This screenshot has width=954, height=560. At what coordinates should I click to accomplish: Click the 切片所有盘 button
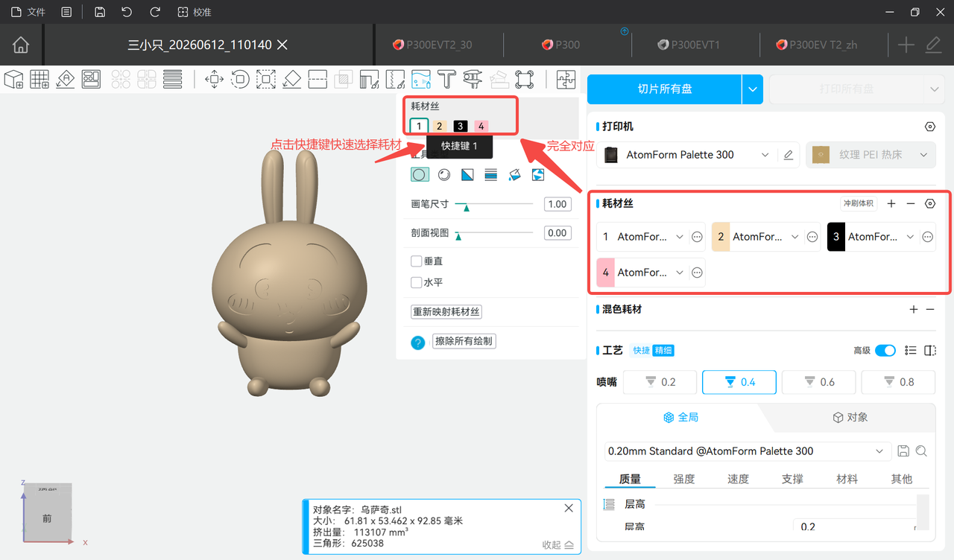pyautogui.click(x=665, y=89)
